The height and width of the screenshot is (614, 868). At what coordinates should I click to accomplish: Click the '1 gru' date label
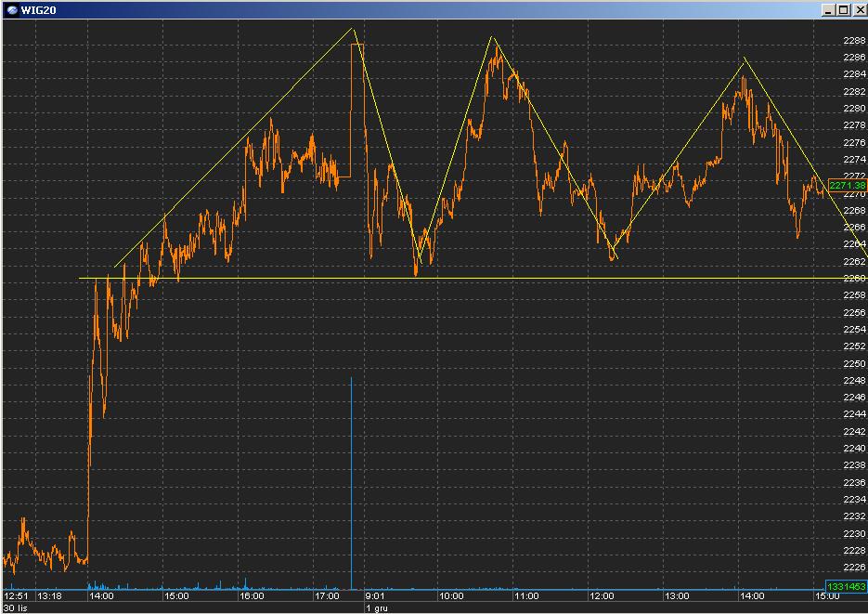[377, 607]
